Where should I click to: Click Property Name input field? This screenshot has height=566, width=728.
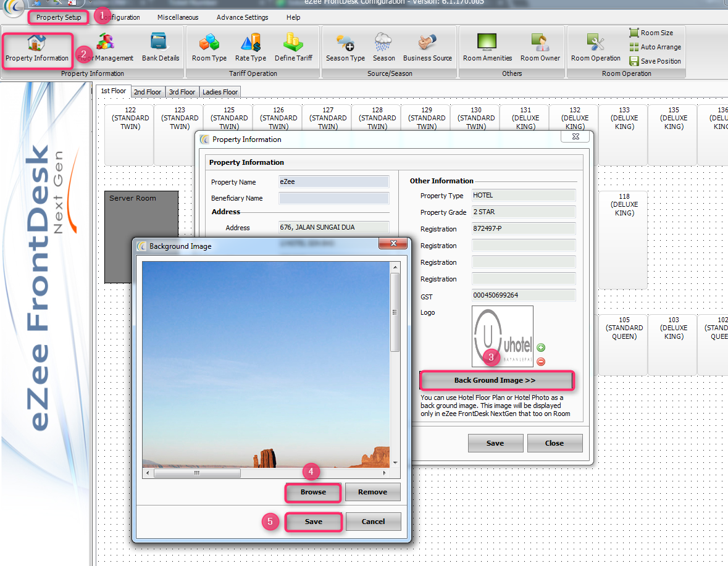pyautogui.click(x=333, y=182)
